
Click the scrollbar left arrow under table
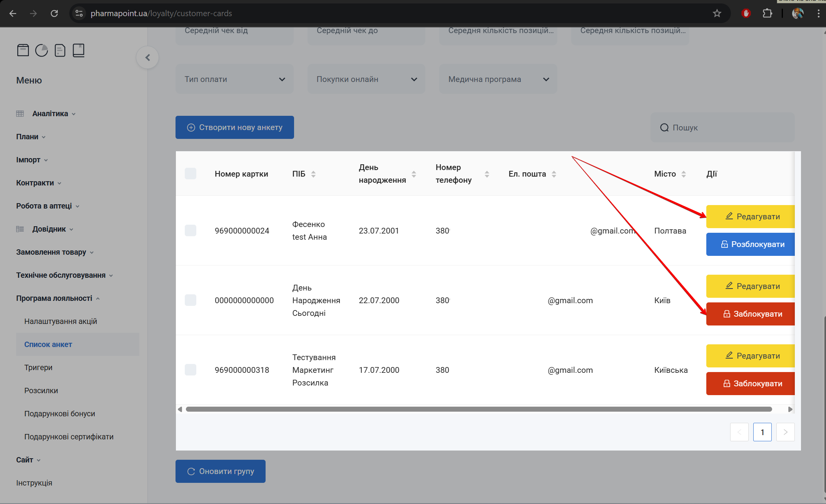tap(180, 409)
